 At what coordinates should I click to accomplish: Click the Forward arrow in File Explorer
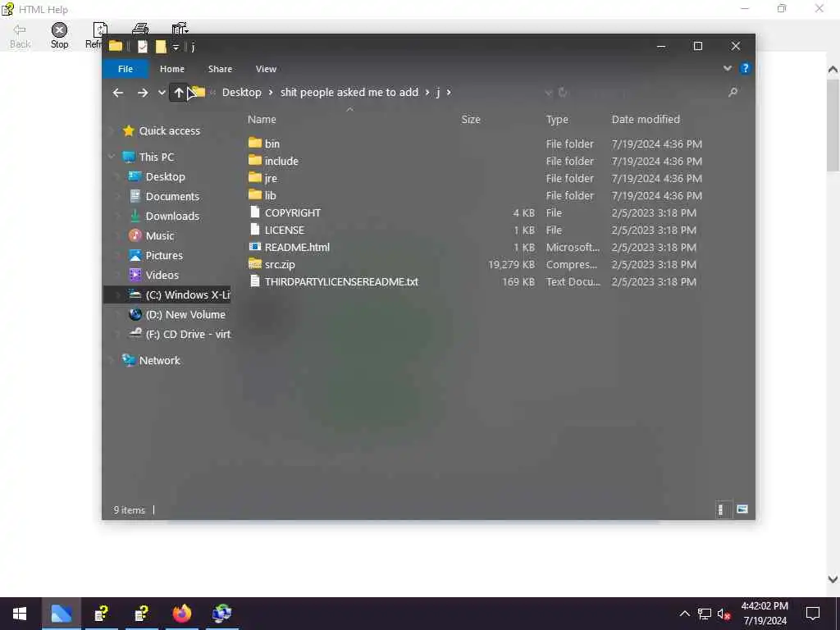click(143, 93)
